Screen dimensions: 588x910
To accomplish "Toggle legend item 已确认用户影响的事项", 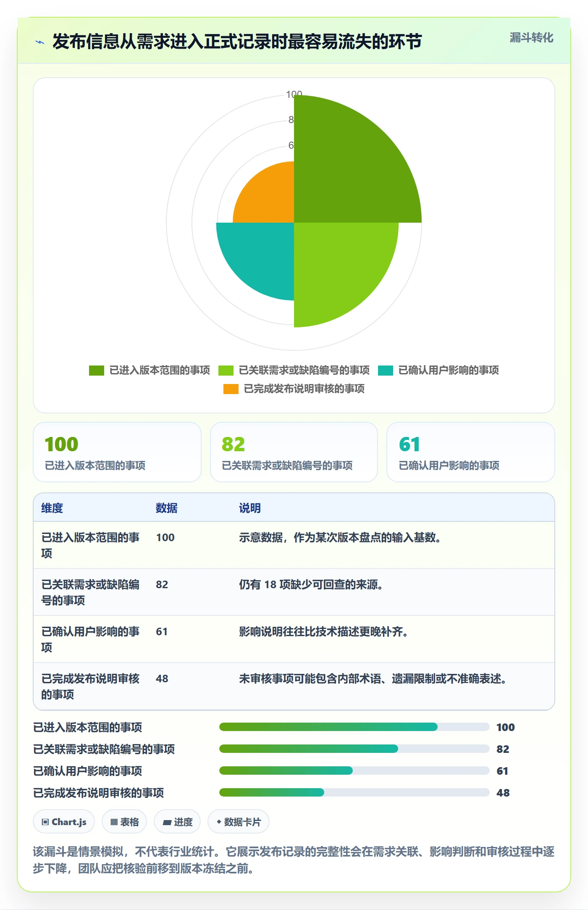I will coord(438,370).
